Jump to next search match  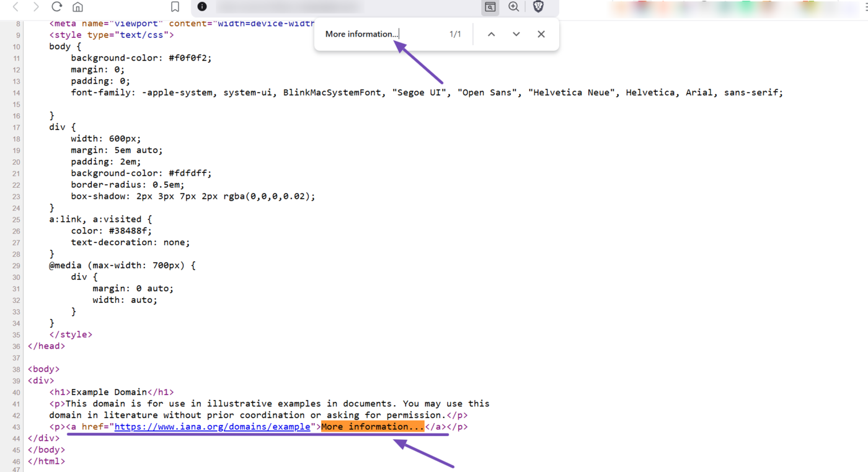[516, 34]
